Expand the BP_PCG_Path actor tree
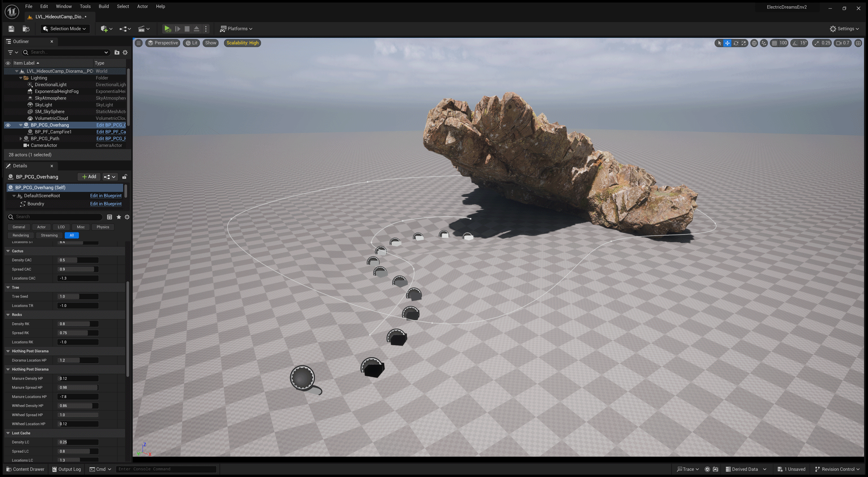Image resolution: width=868 pixels, height=477 pixels. point(21,138)
